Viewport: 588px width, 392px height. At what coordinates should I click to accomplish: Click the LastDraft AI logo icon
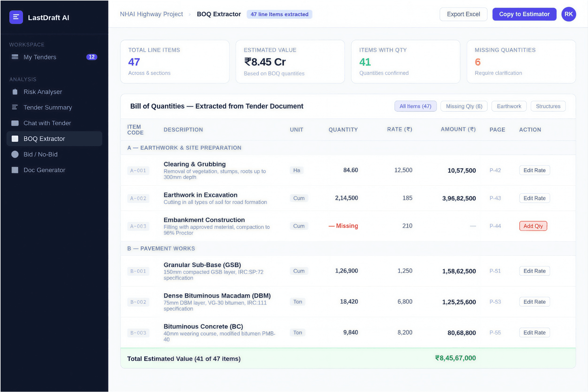click(16, 17)
